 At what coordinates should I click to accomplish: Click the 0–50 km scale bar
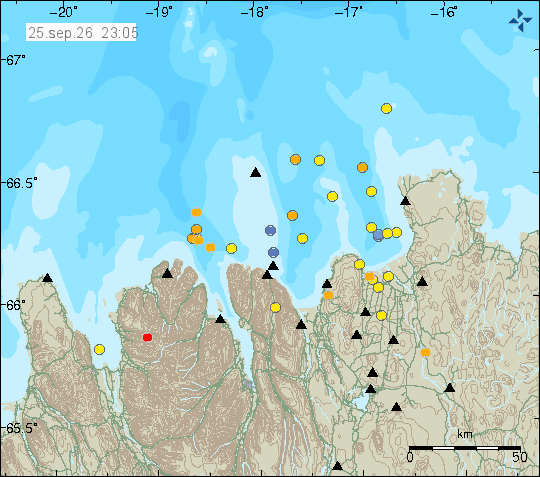pos(465,448)
